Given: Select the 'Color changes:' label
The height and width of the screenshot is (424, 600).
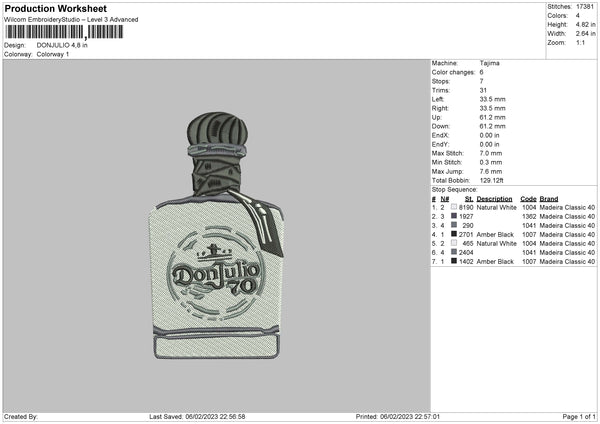Looking at the screenshot, I should pyautogui.click(x=453, y=72).
